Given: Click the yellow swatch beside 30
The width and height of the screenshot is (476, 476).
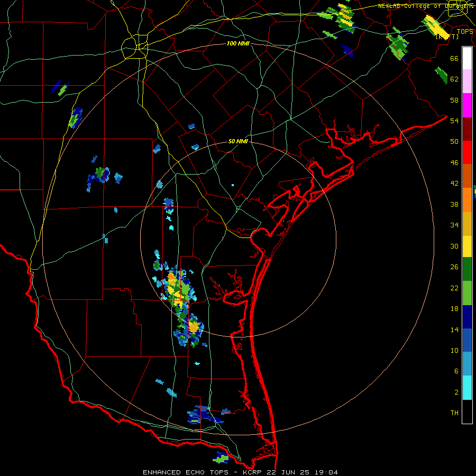Looking at the screenshot, I should 467,246.
